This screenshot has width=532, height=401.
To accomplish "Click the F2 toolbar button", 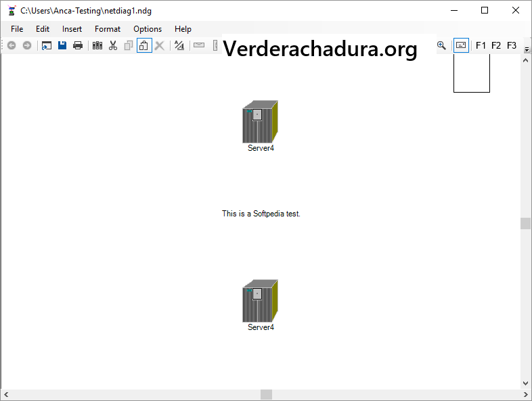I will pyautogui.click(x=496, y=45).
